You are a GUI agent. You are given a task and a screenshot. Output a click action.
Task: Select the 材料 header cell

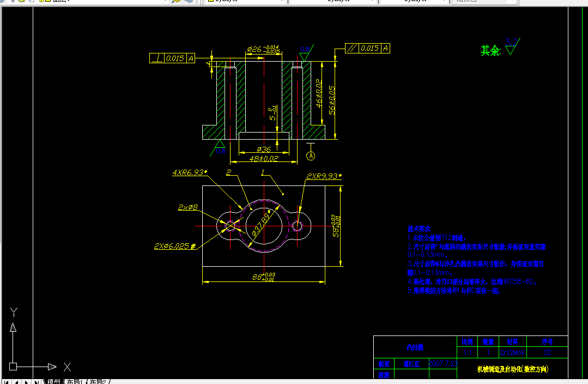coord(512,341)
